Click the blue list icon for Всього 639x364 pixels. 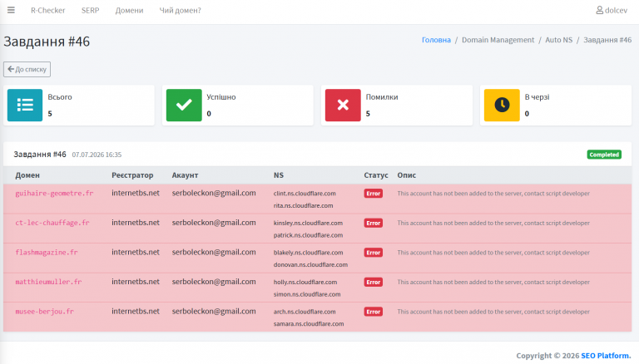[25, 105]
